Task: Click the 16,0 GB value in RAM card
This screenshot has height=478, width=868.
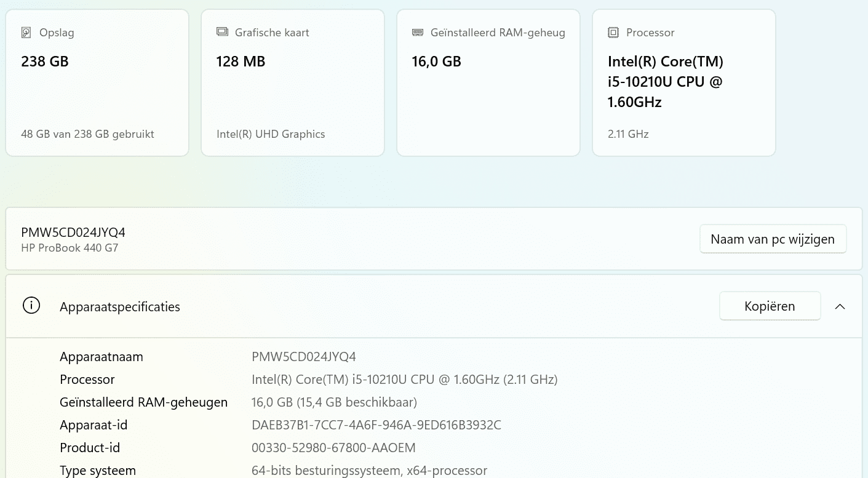Action: coord(436,62)
